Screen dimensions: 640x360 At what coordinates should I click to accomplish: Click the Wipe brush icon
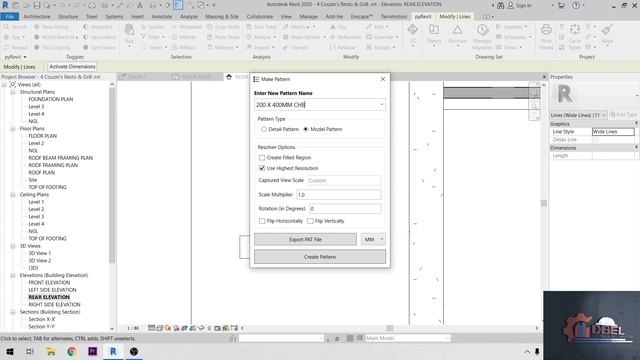tap(607, 31)
